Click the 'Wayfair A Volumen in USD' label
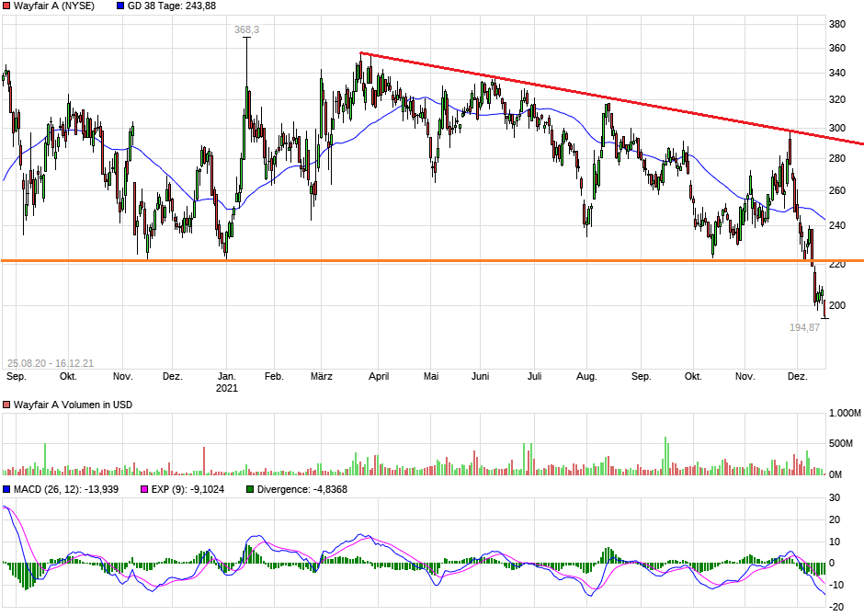The height and width of the screenshot is (616, 864). [x=73, y=405]
